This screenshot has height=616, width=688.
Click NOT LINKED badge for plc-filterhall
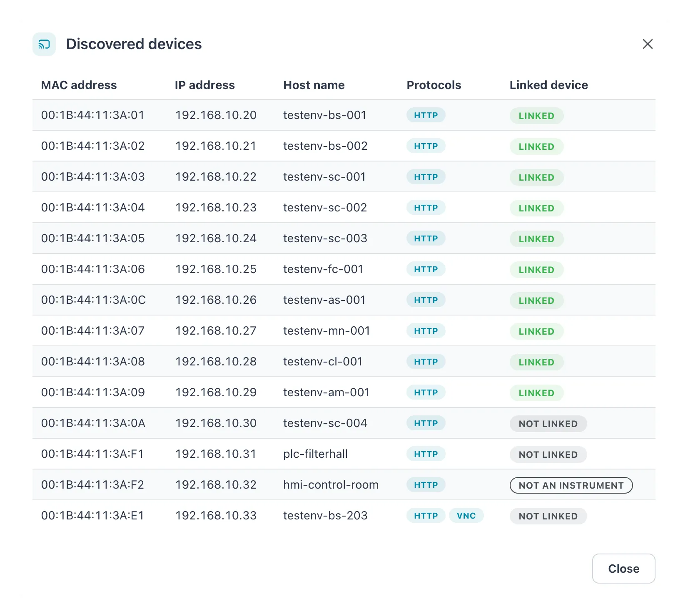(x=548, y=455)
